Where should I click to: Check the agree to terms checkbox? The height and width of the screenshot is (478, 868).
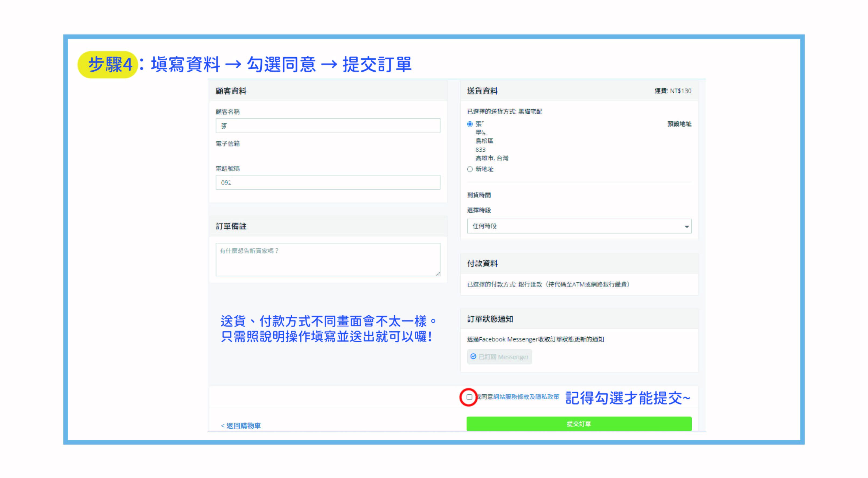469,397
